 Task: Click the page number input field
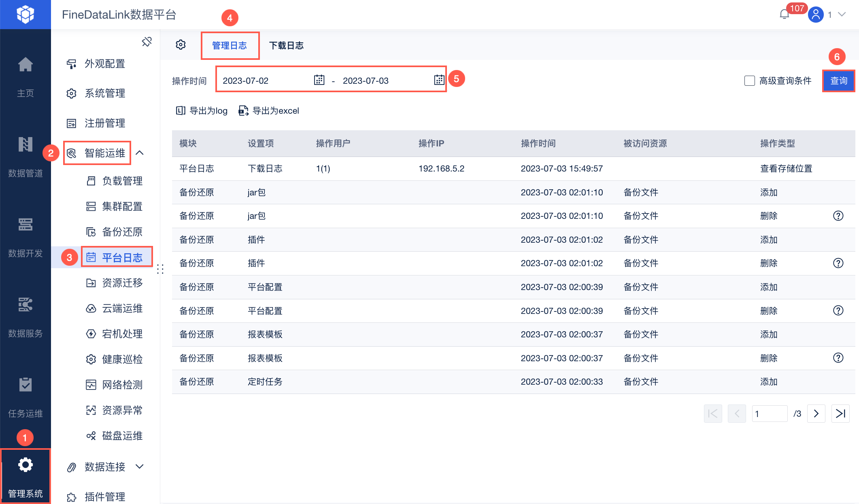769,413
